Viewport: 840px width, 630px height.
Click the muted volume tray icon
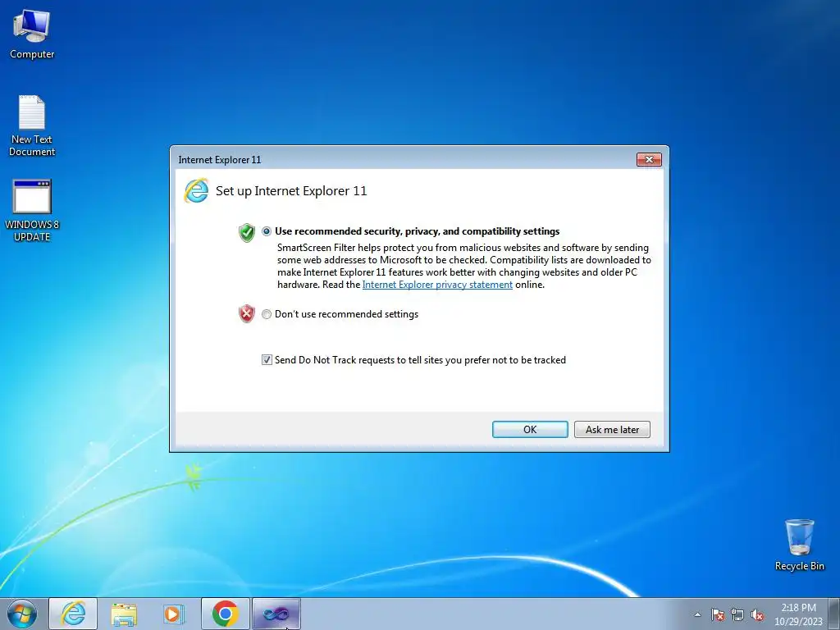[757, 615]
